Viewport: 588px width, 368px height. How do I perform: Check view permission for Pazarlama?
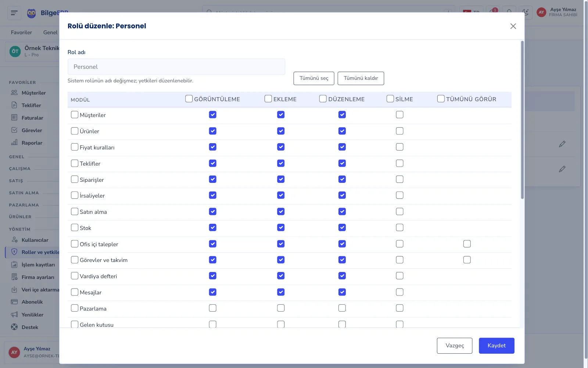[212, 308]
